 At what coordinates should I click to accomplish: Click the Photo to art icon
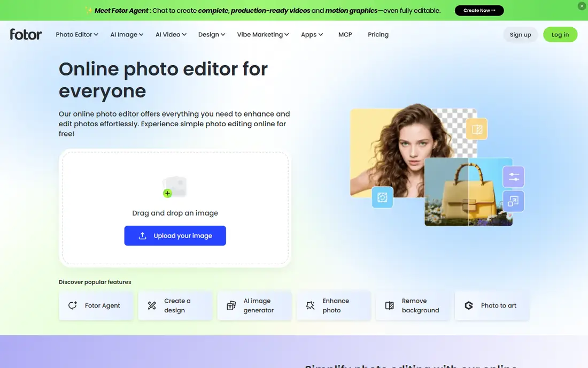[x=469, y=306]
